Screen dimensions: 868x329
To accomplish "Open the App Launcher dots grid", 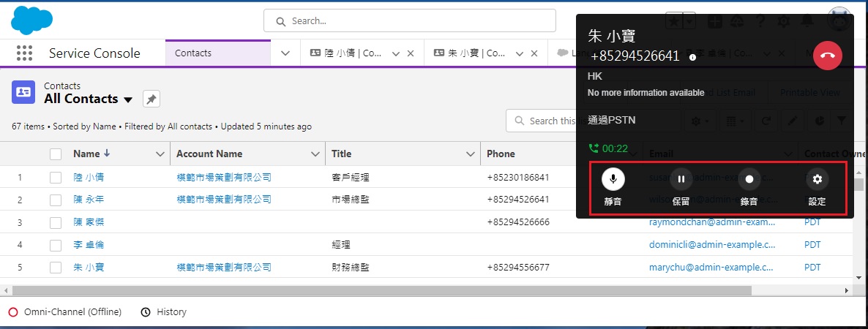I will pos(24,53).
